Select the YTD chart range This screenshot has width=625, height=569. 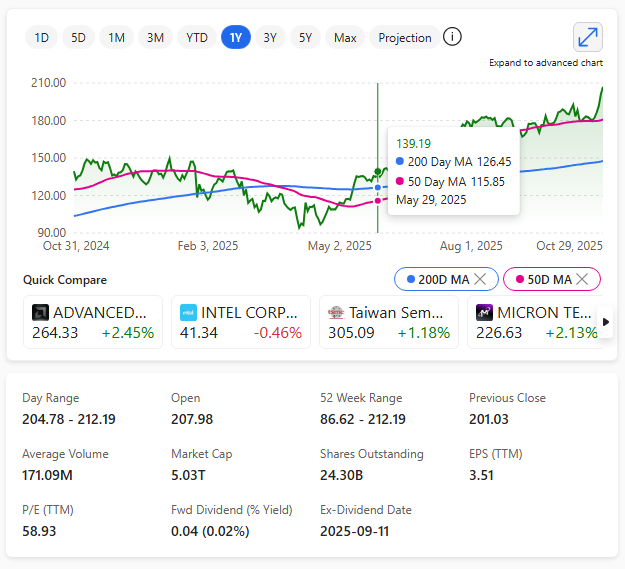(197, 38)
